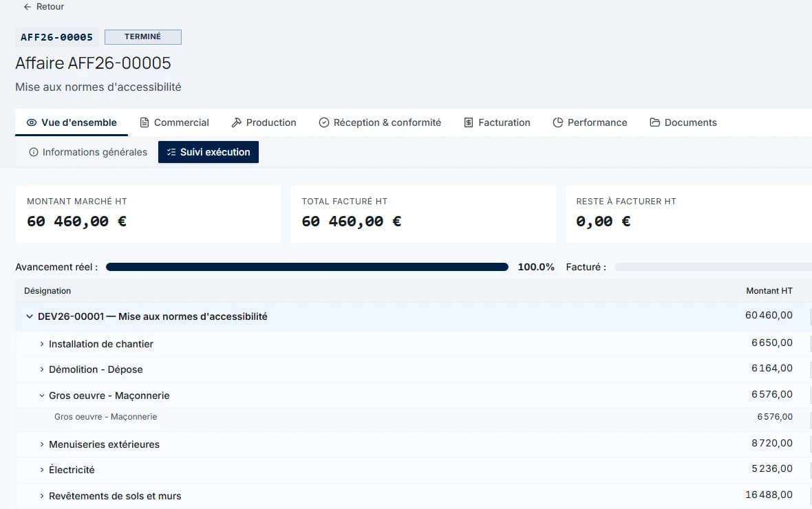Collapse the Gros oeuvre - Maçonnerie parent row
Viewport: 812px width, 509px height.
point(42,396)
